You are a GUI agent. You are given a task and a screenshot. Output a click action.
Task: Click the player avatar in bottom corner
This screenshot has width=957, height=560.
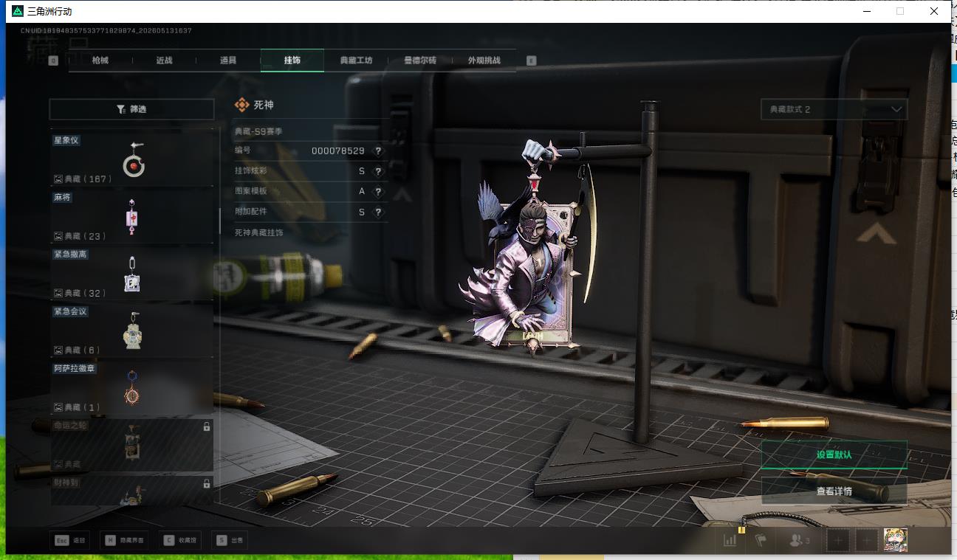(895, 540)
